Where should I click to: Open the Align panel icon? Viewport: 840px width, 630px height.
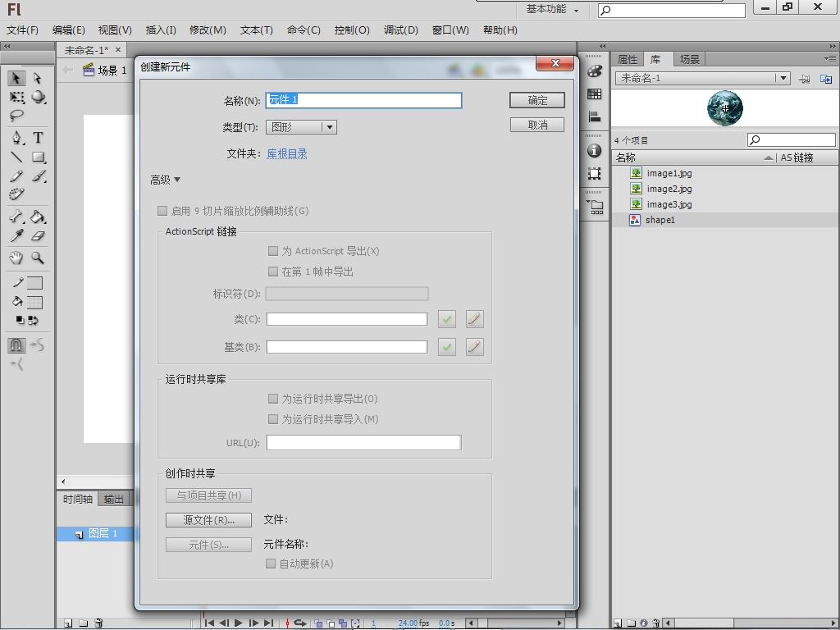595,116
